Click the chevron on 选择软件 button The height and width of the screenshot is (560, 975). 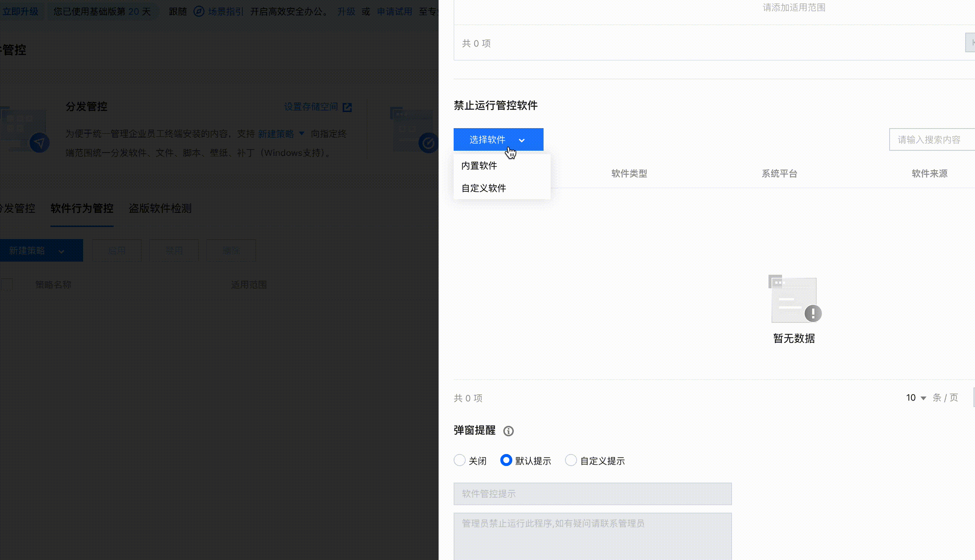[522, 140]
